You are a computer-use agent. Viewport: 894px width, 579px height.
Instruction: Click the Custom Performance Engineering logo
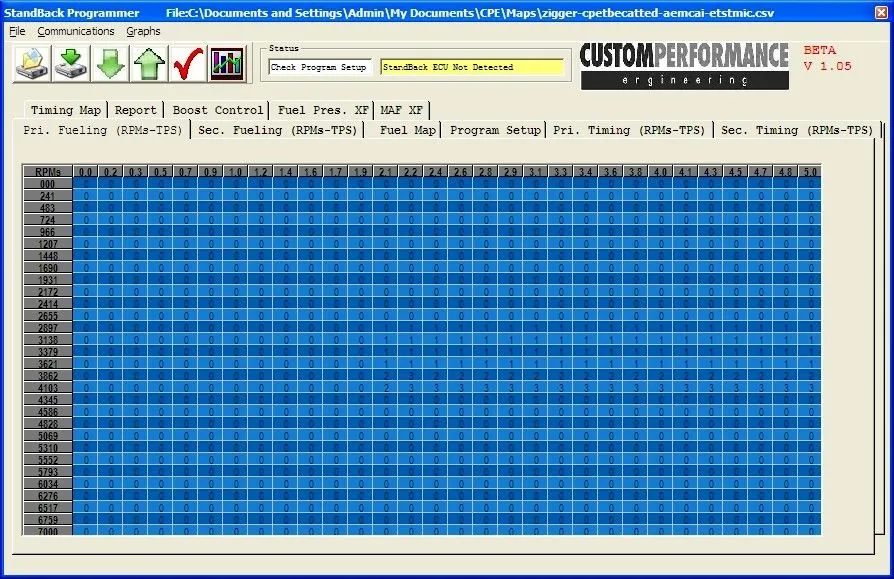[684, 65]
